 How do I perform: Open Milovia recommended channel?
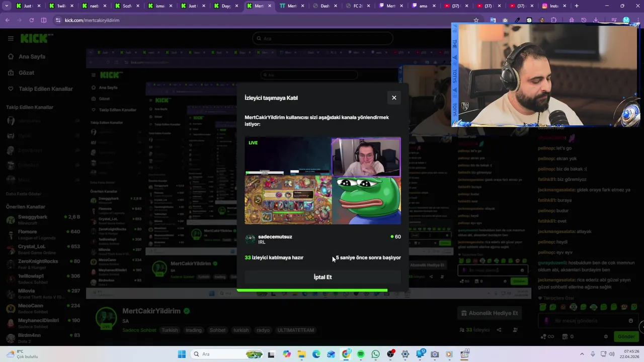tap(43, 294)
